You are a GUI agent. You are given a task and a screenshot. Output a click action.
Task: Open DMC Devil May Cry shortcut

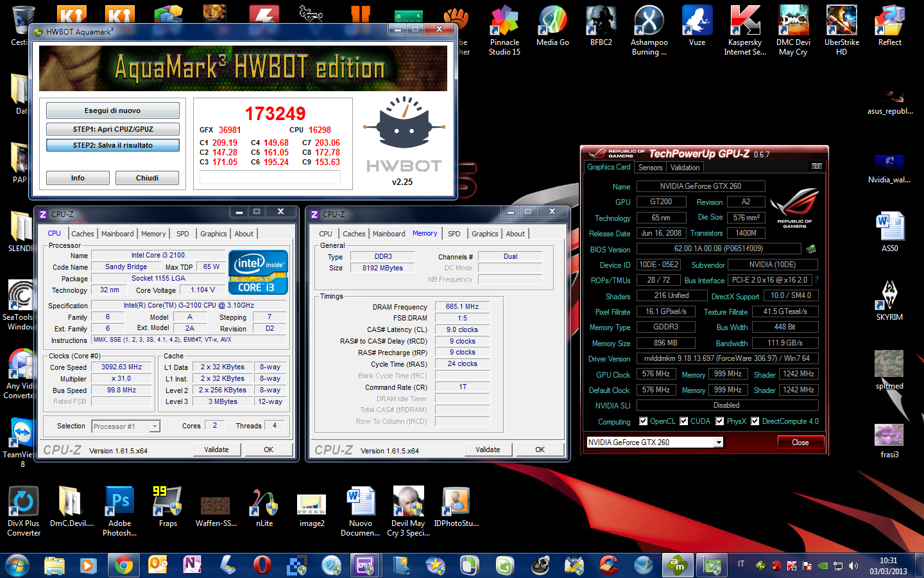(793, 31)
